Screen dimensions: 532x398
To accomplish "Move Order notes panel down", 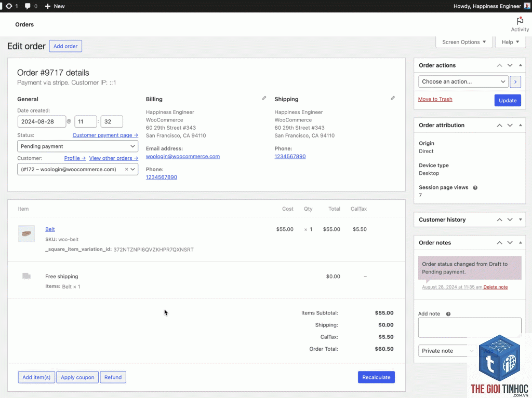I will 510,243.
